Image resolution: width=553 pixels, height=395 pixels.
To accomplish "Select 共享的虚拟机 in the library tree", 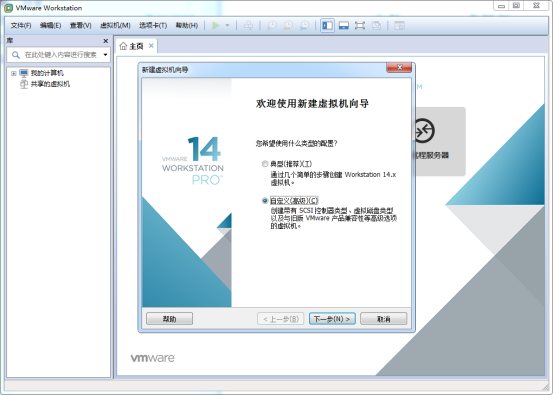I will click(50, 84).
